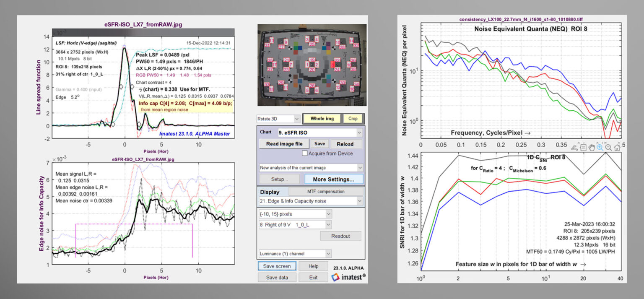
Task: Switch the image preview to Crop mode
Action: (x=353, y=119)
